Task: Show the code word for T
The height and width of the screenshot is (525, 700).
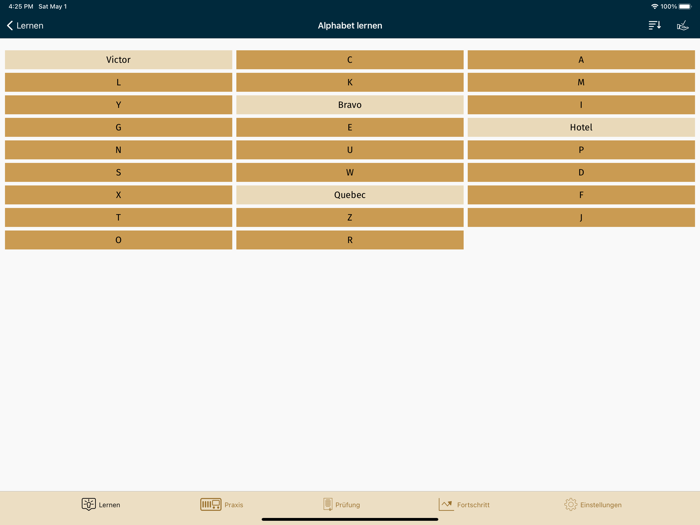Action: tap(118, 217)
